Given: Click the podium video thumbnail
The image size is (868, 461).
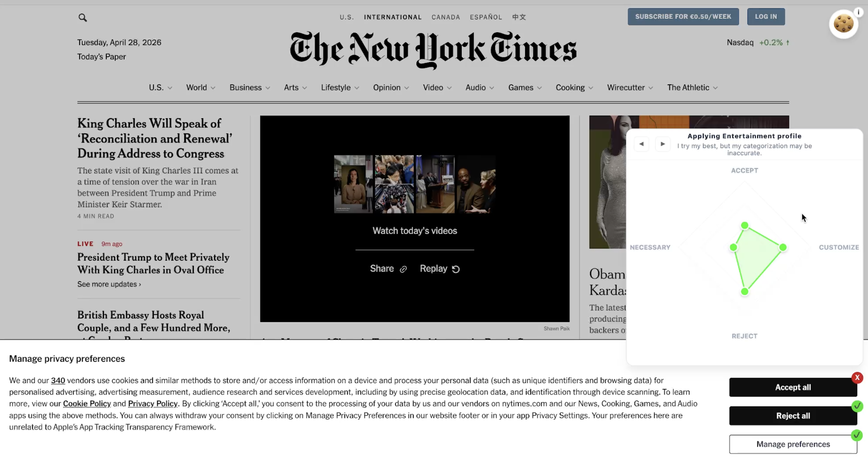Looking at the screenshot, I should [435, 184].
